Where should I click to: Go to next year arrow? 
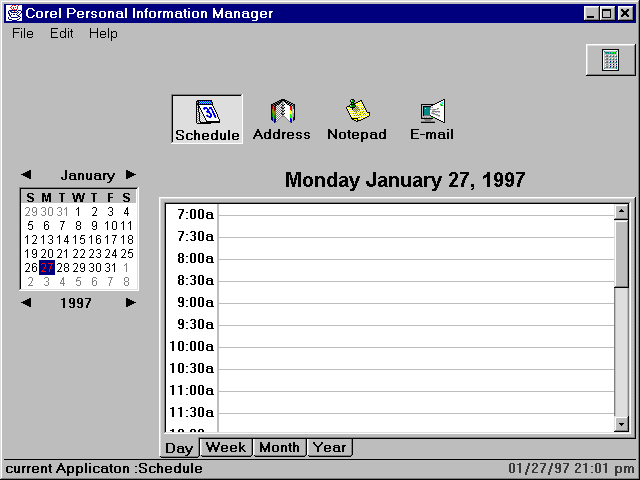point(131,302)
